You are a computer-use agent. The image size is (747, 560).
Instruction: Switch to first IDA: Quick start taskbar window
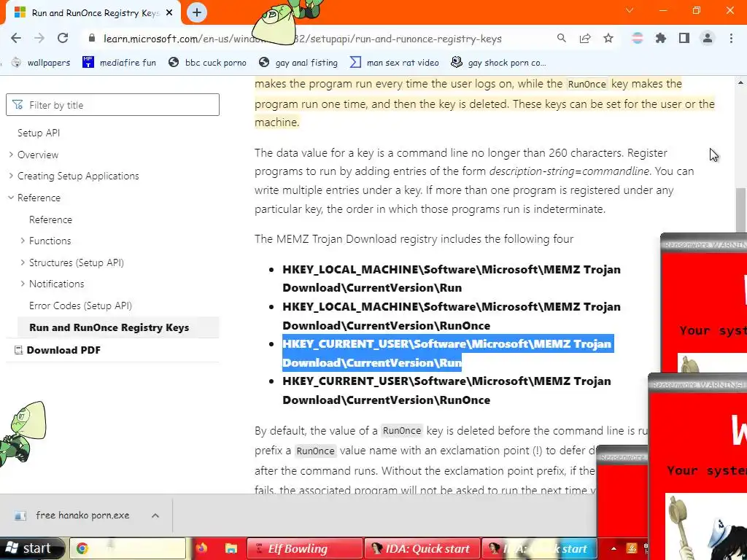[x=422, y=548]
